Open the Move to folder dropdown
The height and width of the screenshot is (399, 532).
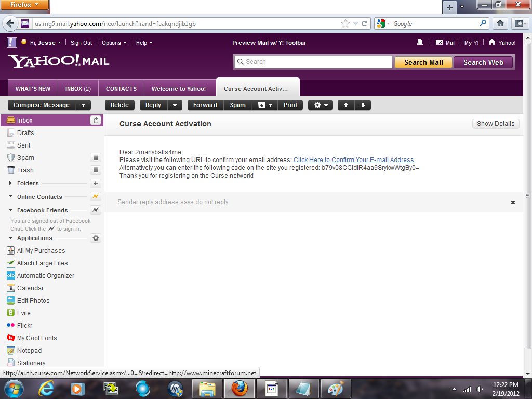(265, 105)
